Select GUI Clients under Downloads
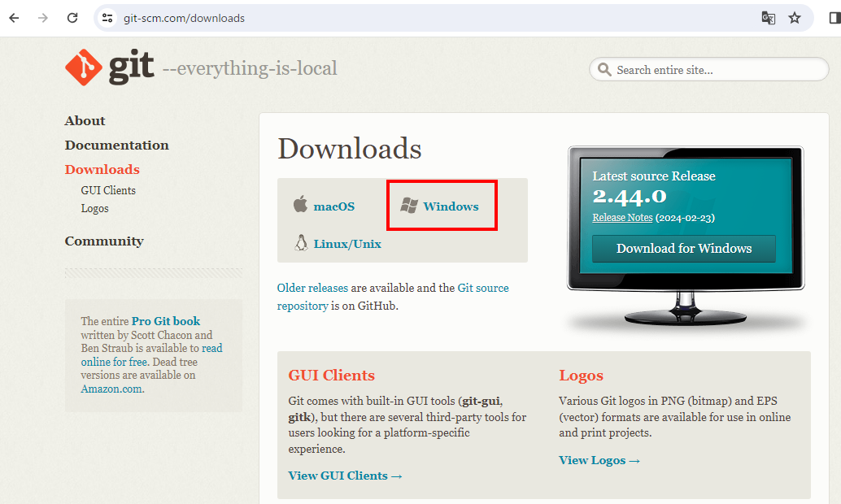This screenshot has width=841, height=504. tap(108, 190)
